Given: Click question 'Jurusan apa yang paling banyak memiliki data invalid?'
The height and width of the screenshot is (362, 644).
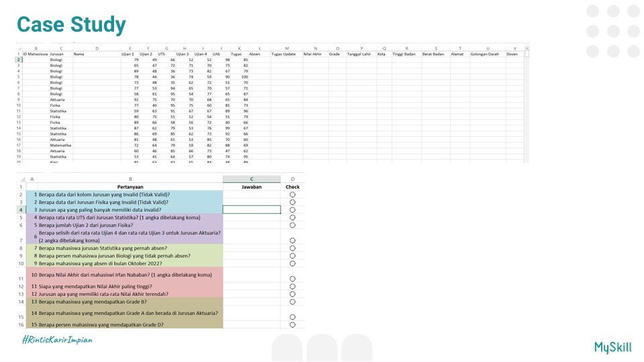Looking at the screenshot, I should click(100, 210).
